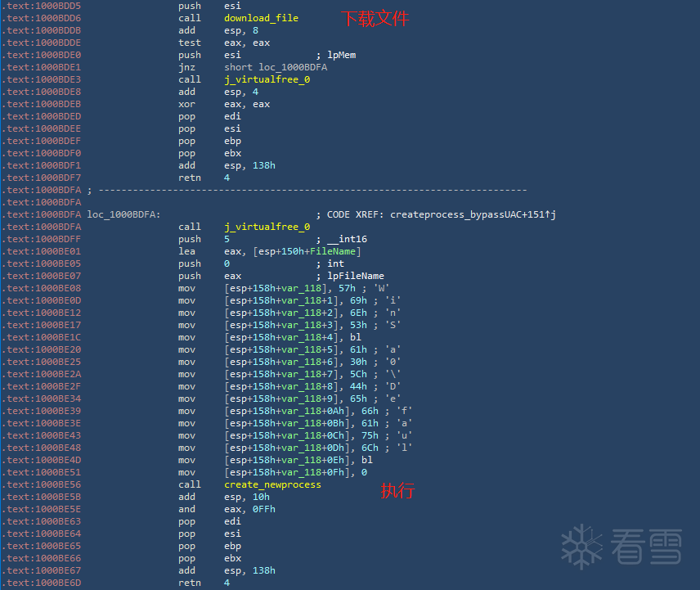This screenshot has height=590, width=700.
Task: Select the download_file function name
Action: (x=261, y=18)
